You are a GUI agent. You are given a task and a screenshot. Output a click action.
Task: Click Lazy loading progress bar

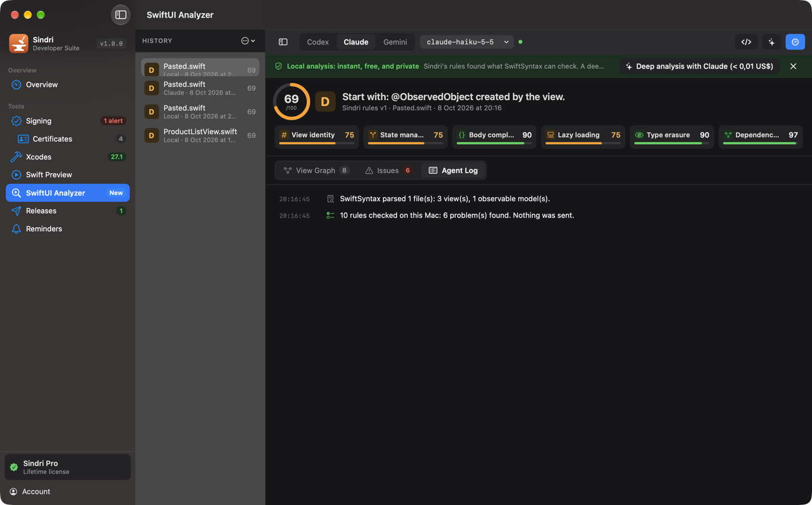[583, 143]
